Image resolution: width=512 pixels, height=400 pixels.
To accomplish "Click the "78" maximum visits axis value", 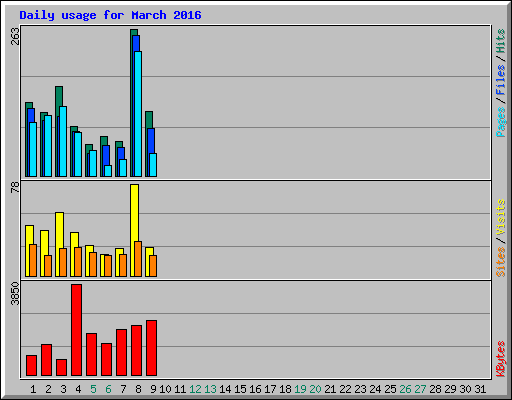I will pos(15,188).
